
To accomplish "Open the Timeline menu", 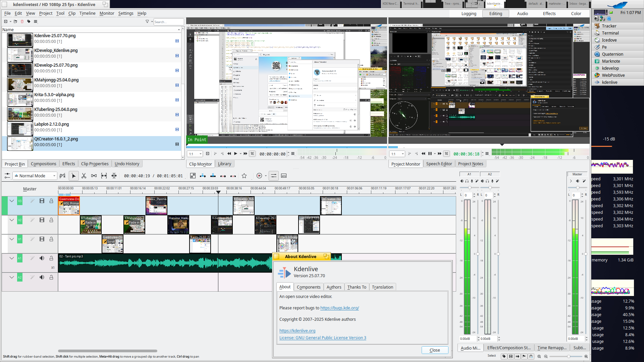I will [87, 13].
